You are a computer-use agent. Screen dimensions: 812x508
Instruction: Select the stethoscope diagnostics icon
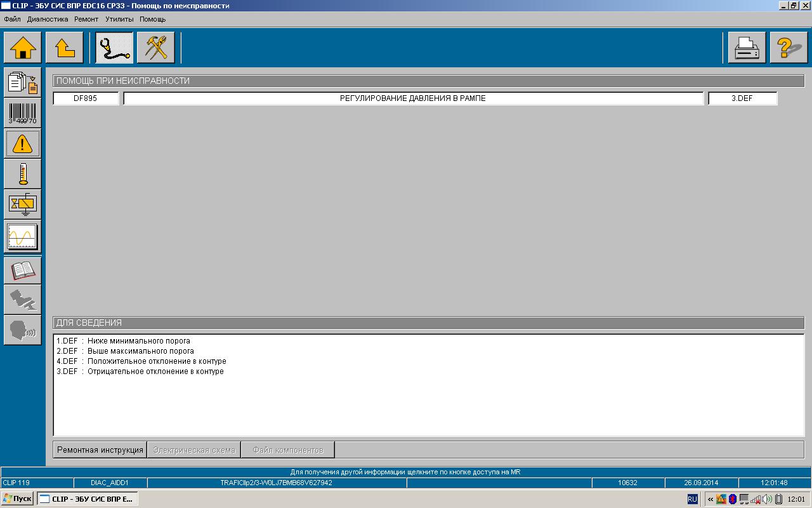pos(114,48)
